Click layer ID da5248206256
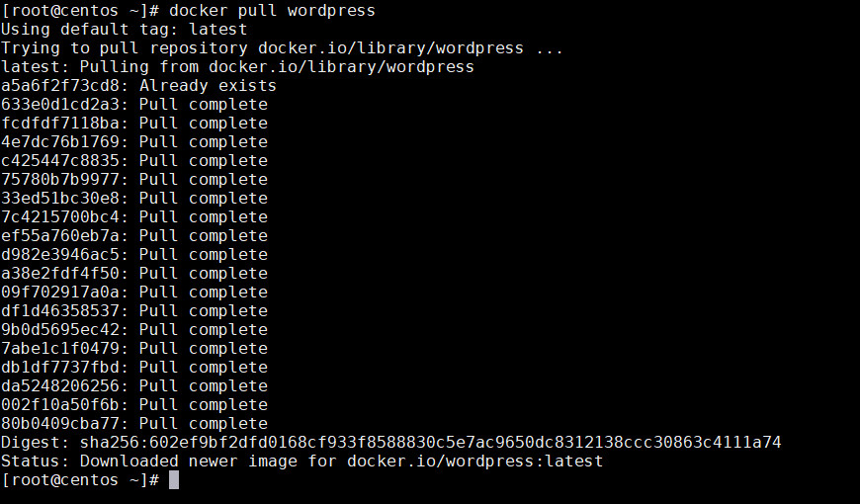 point(64,386)
